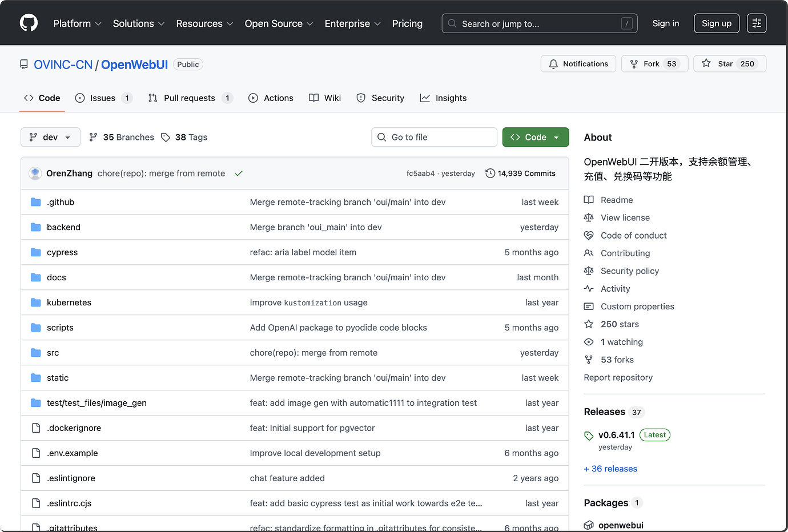Click the star icon to star repository
The height and width of the screenshot is (532, 788).
(x=706, y=63)
